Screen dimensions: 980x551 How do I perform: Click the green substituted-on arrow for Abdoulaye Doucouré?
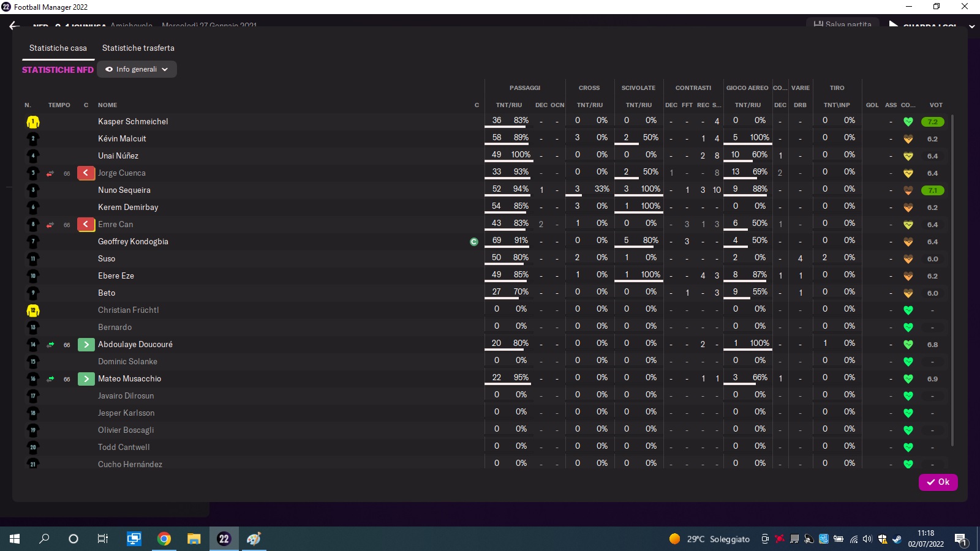click(x=86, y=345)
